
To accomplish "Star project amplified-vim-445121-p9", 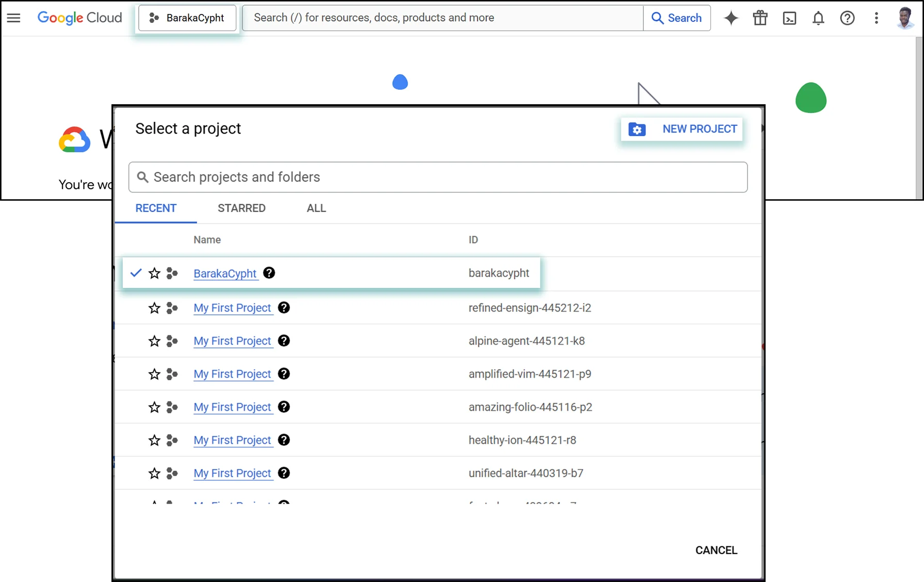I will (154, 374).
